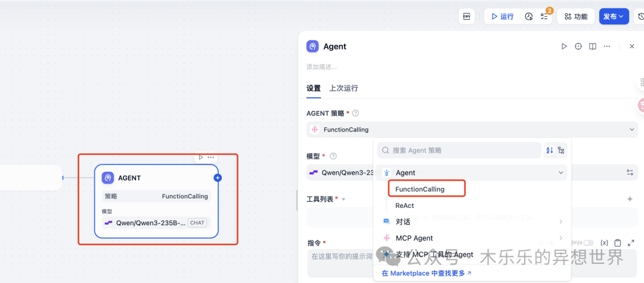Screen dimensions: 644x283
Task: Open the checklist icon with badge 2
Action: 544,17
